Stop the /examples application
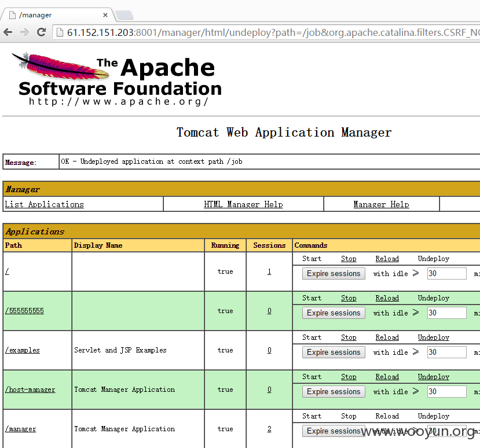480x448 pixels. (x=349, y=337)
